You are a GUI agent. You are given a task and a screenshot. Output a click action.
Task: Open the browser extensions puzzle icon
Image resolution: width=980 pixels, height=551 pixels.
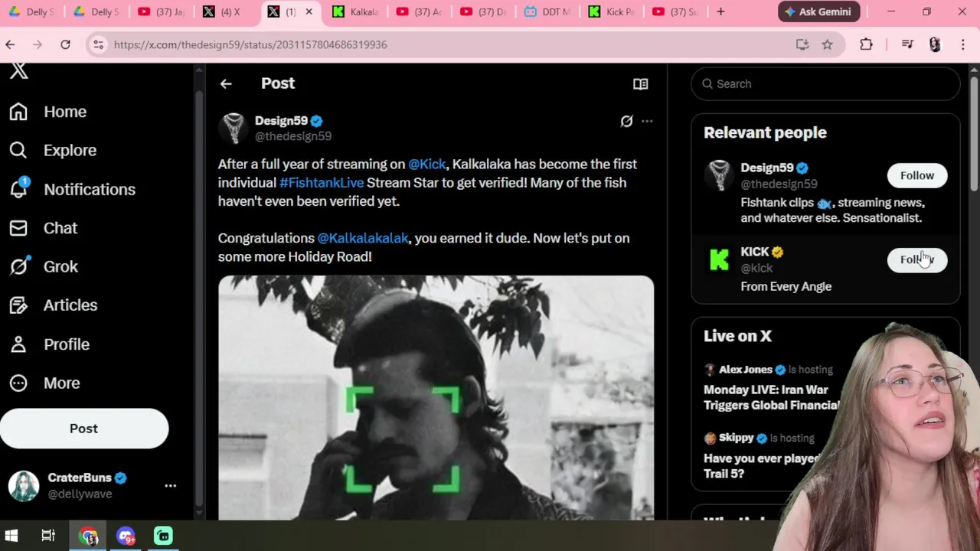(x=867, y=44)
